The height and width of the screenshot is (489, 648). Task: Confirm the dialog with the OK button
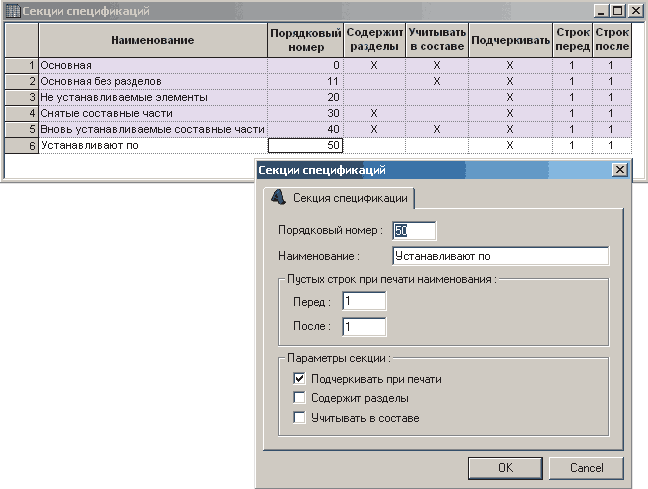(505, 468)
